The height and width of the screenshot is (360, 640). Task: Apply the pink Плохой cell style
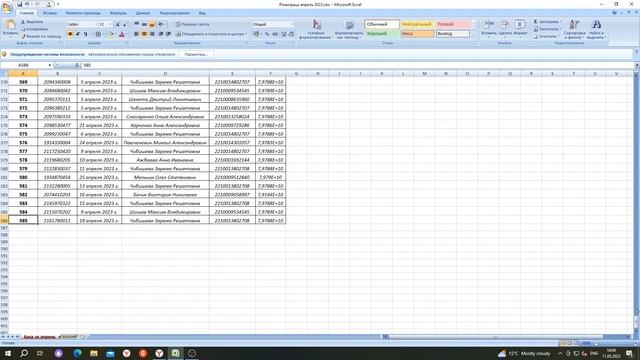[453, 24]
